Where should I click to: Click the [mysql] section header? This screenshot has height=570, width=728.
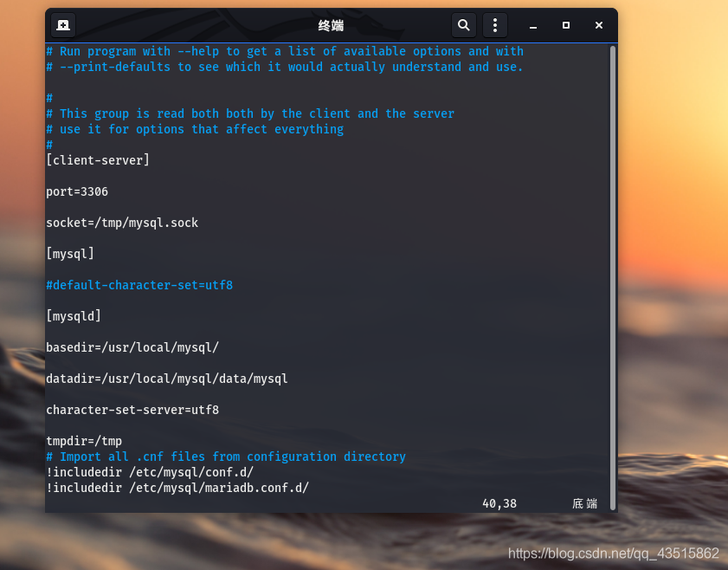pos(70,254)
